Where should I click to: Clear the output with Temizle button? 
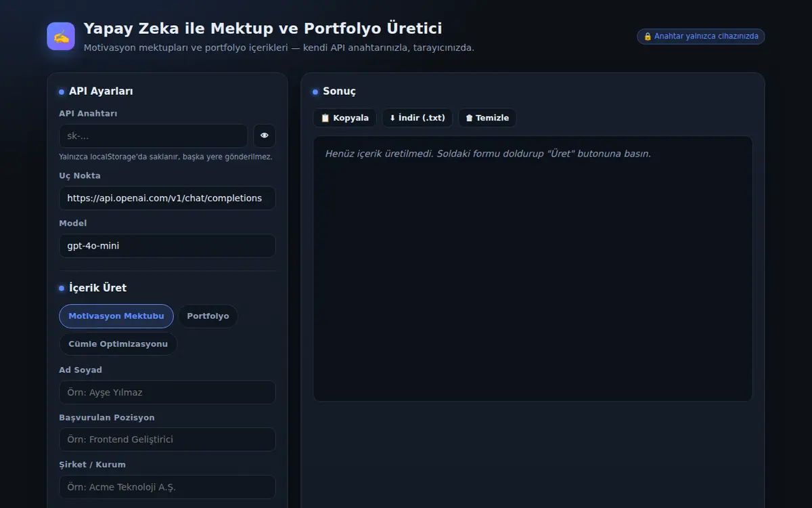487,118
